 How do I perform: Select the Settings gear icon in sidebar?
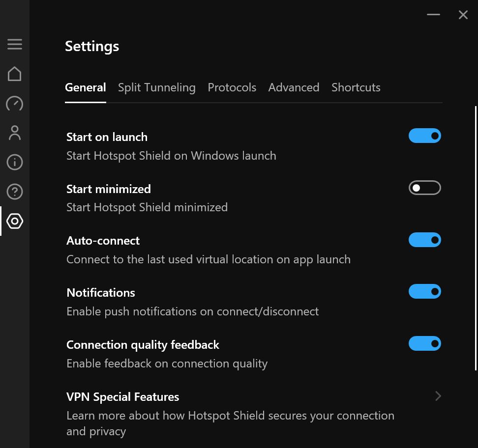(x=15, y=221)
